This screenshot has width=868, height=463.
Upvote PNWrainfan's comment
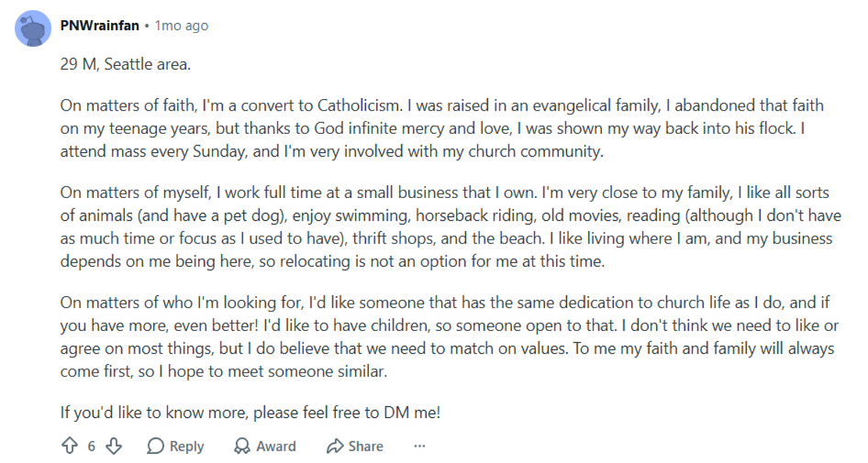pos(69,446)
